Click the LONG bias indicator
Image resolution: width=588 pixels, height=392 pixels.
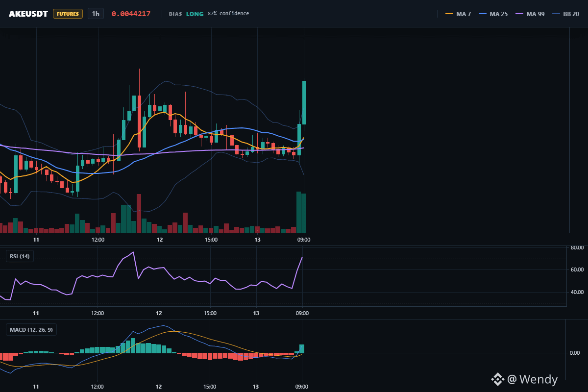pos(195,14)
